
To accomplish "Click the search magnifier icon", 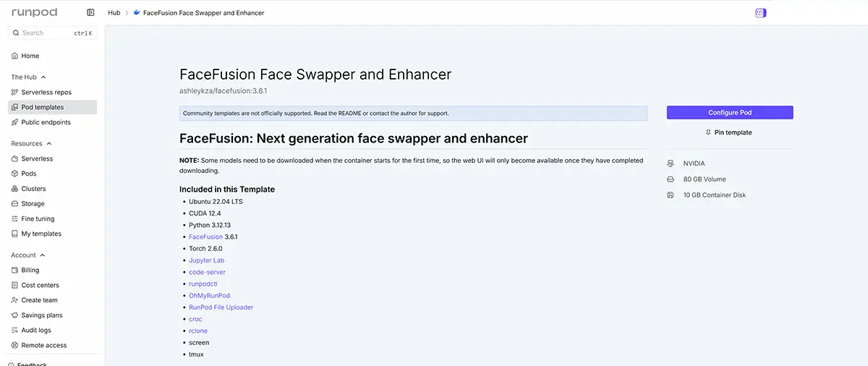I will tap(16, 33).
